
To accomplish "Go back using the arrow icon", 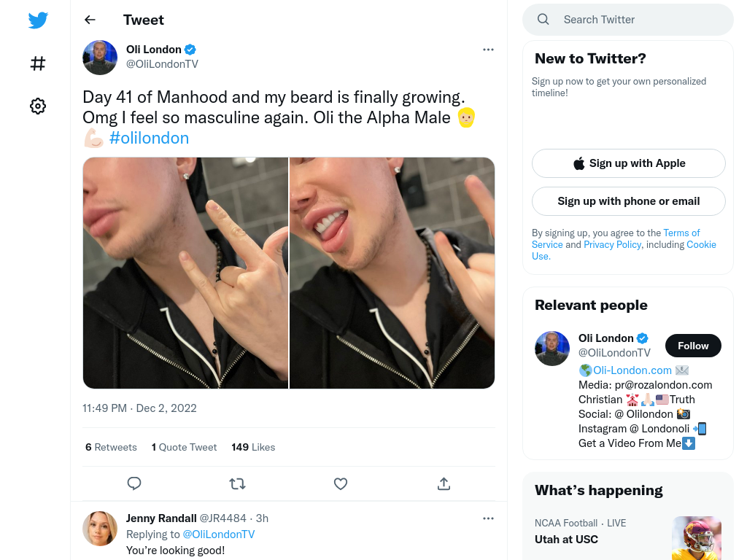I will coord(90,20).
